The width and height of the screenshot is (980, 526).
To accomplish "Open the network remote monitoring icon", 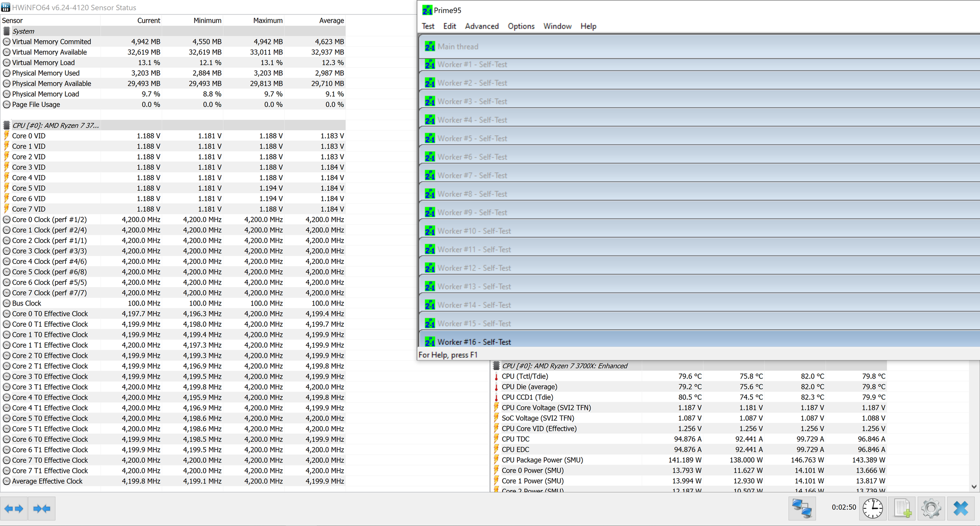I will tap(802, 508).
